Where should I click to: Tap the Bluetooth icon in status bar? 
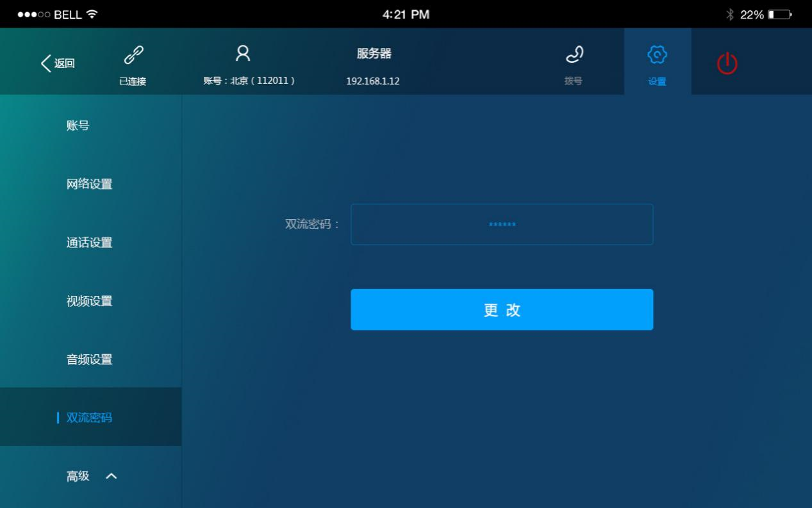729,14
